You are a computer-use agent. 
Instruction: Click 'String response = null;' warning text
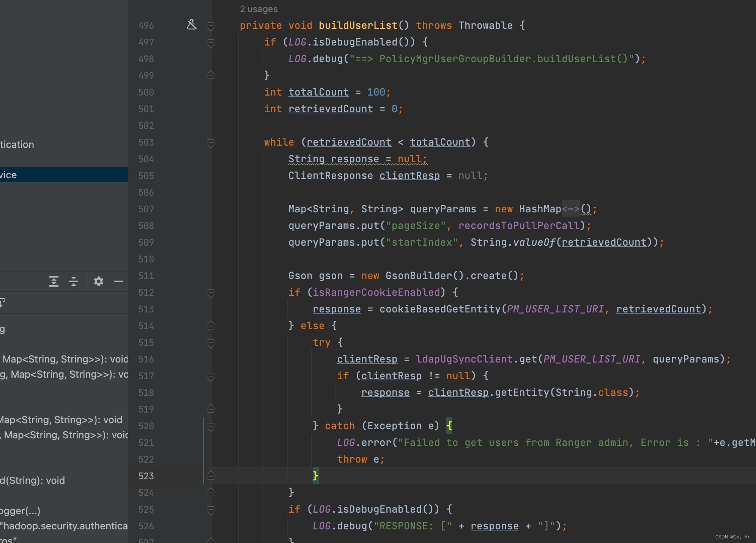[358, 159]
